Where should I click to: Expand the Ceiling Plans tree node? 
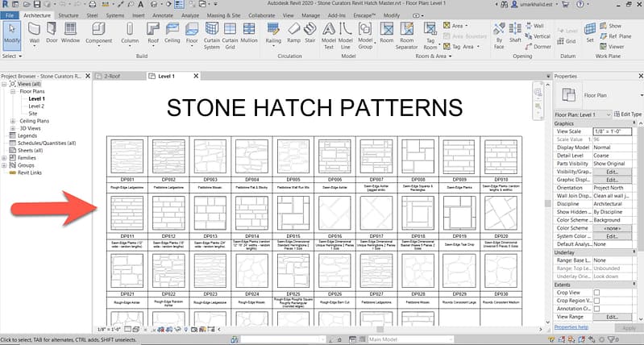pos(13,120)
